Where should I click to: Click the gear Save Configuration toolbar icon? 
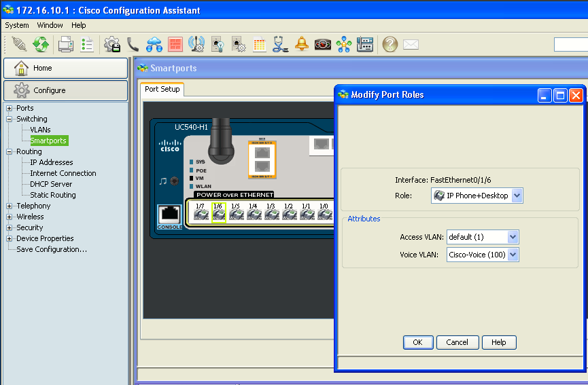tap(111, 44)
